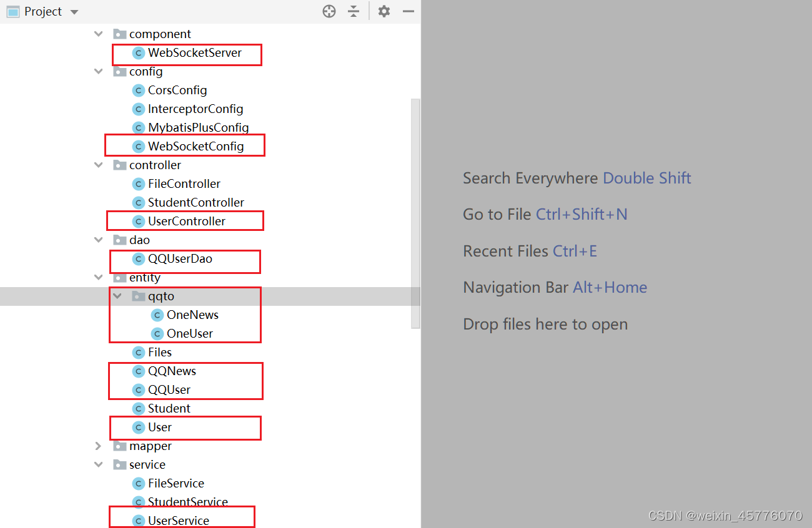Click the Collapse All icon in Project toolbar

point(354,11)
